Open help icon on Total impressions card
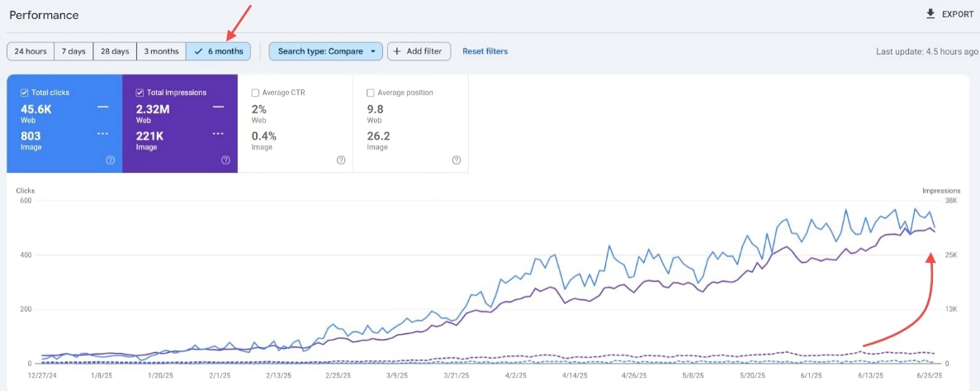This screenshot has width=980, height=391. click(225, 160)
